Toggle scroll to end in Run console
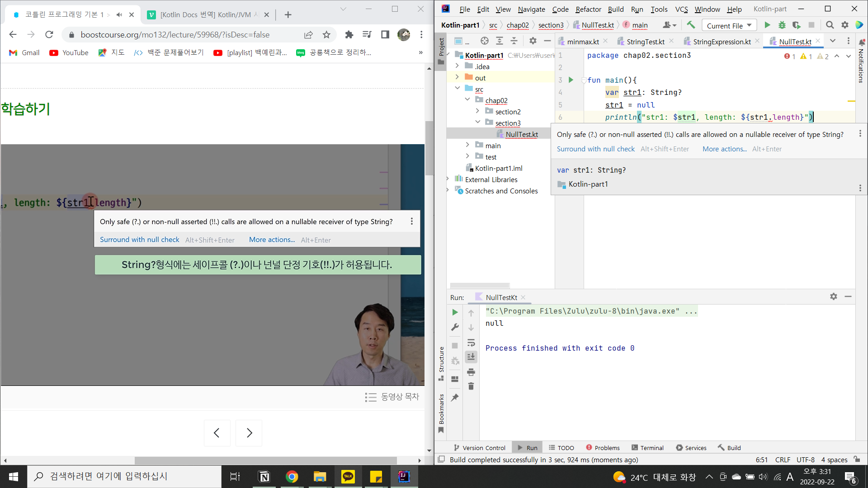 pyautogui.click(x=471, y=357)
